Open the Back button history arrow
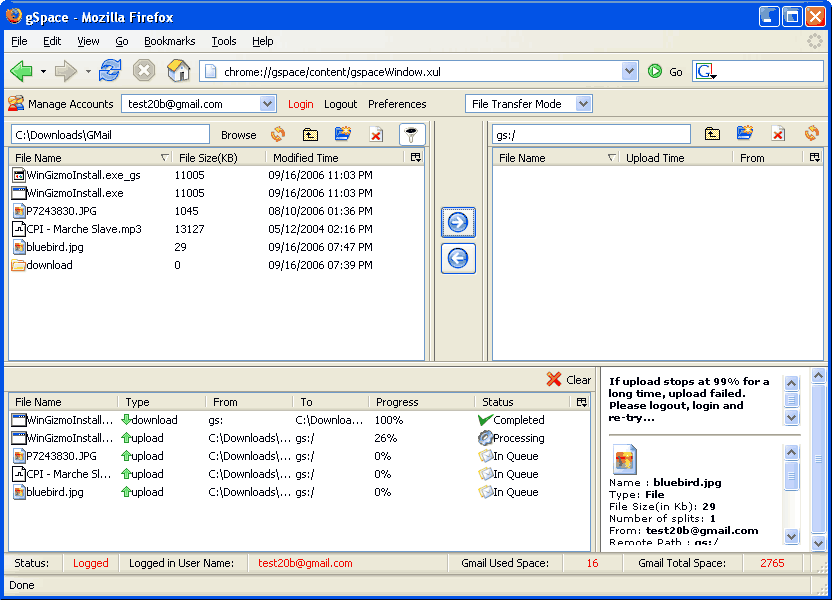This screenshot has width=832, height=600. [x=44, y=71]
